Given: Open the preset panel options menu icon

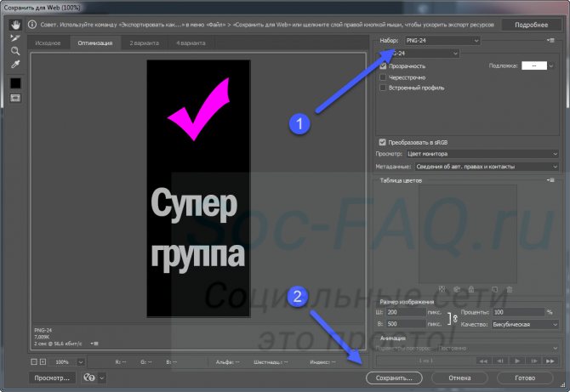Looking at the screenshot, I should [552, 40].
